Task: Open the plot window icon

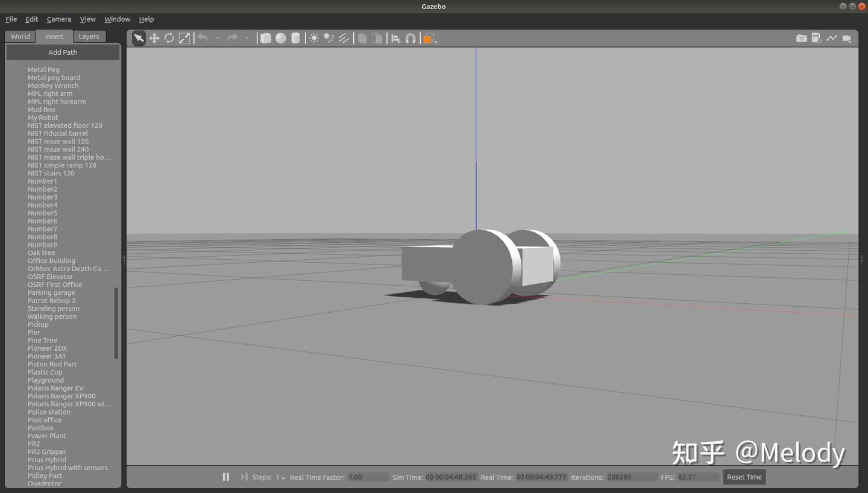Action: (x=831, y=39)
